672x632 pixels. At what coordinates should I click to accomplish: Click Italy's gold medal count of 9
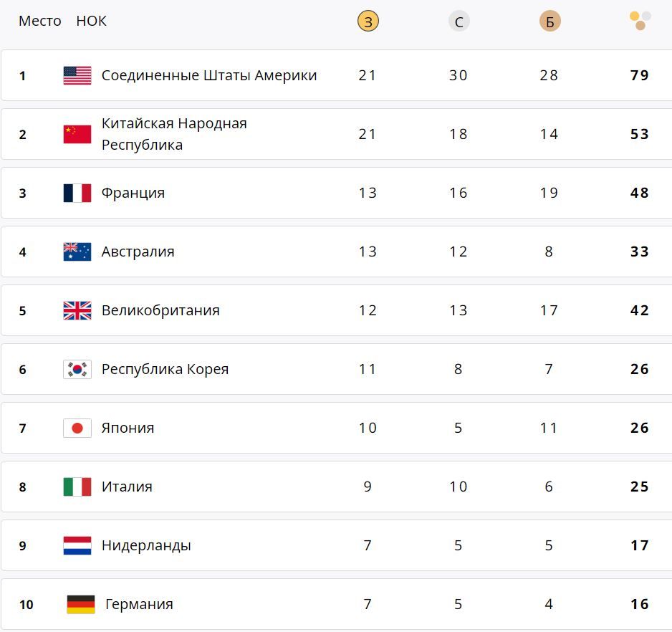pos(368,486)
